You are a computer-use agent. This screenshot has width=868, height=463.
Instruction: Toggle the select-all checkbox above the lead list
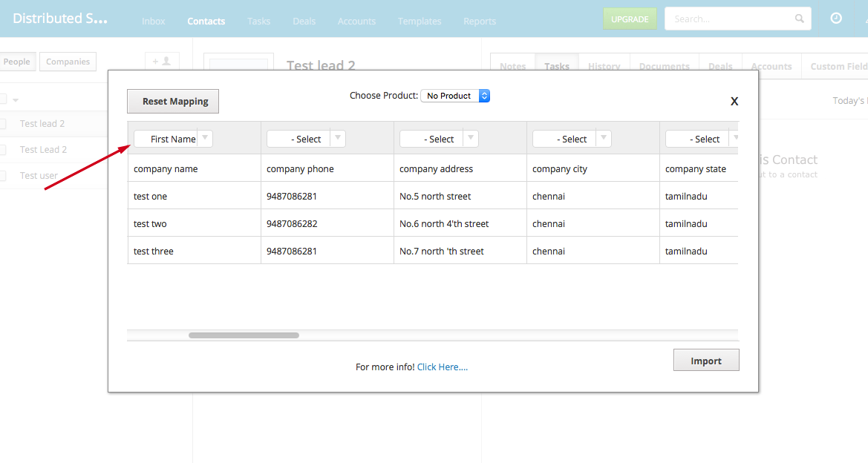coord(3,98)
